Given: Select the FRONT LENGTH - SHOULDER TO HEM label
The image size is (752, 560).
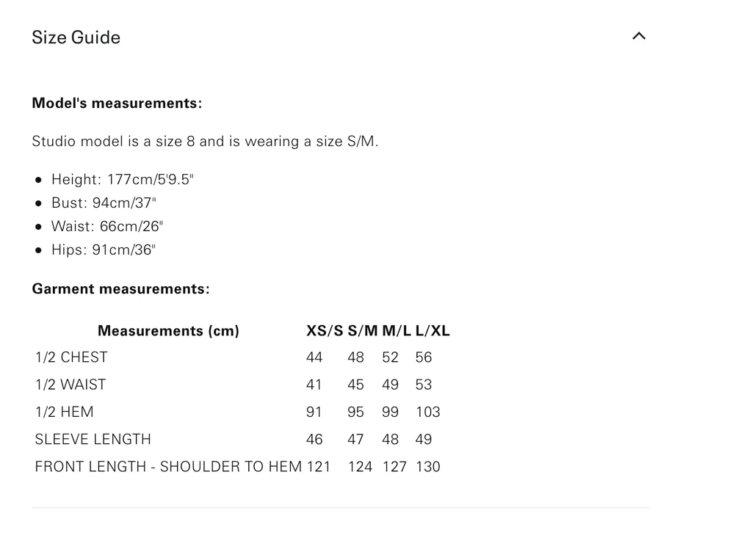Looking at the screenshot, I should [x=168, y=467].
